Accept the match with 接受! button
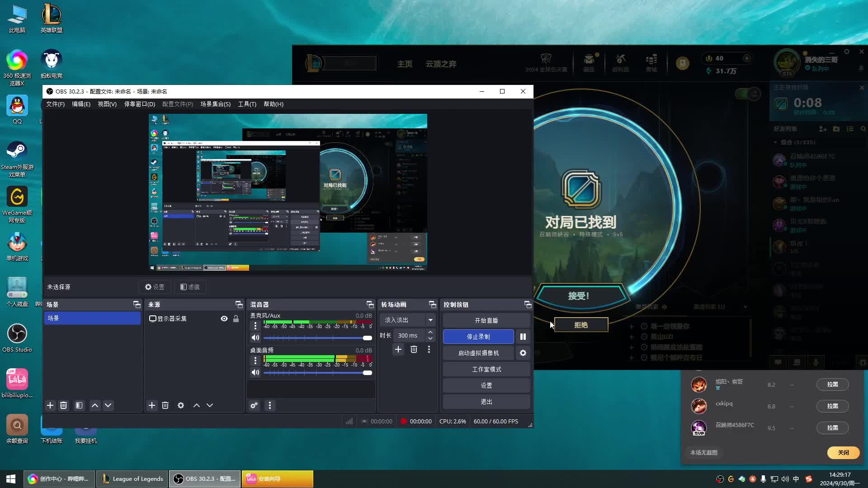868x488 pixels. point(581,296)
